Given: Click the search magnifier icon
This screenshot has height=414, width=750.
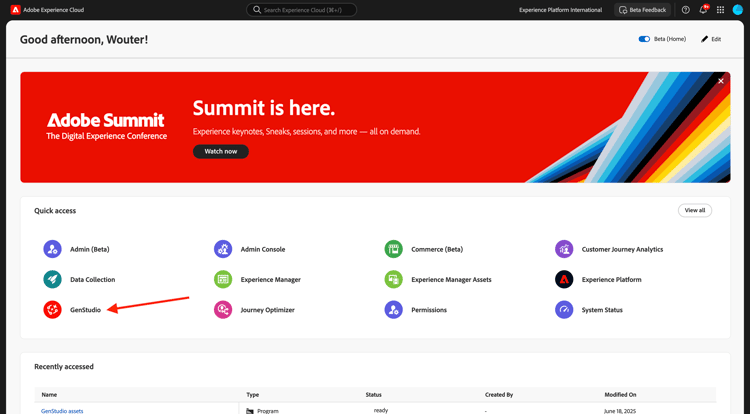Looking at the screenshot, I should click(x=257, y=10).
